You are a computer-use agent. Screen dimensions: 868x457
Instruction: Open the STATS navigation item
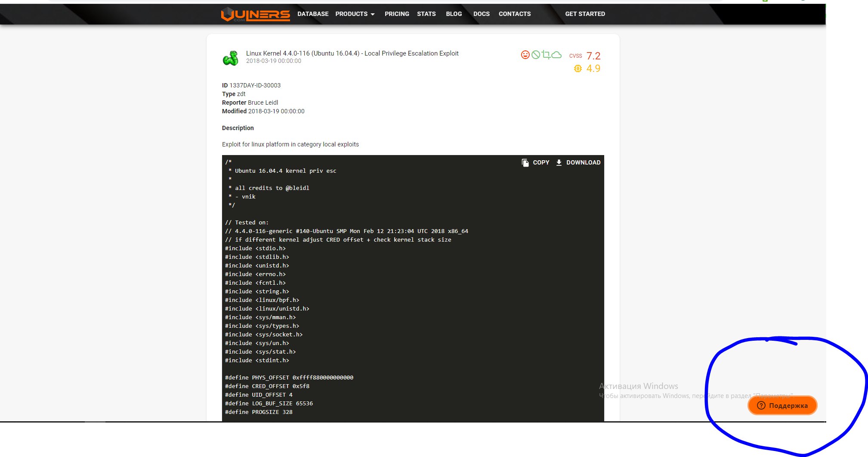(x=426, y=14)
